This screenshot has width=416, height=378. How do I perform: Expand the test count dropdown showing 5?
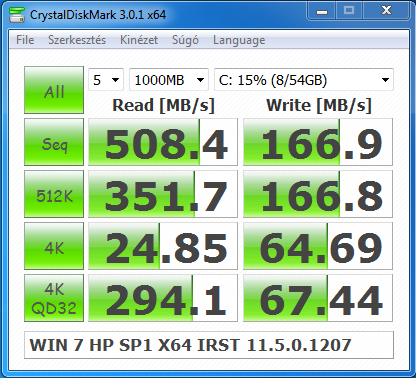tap(106, 80)
